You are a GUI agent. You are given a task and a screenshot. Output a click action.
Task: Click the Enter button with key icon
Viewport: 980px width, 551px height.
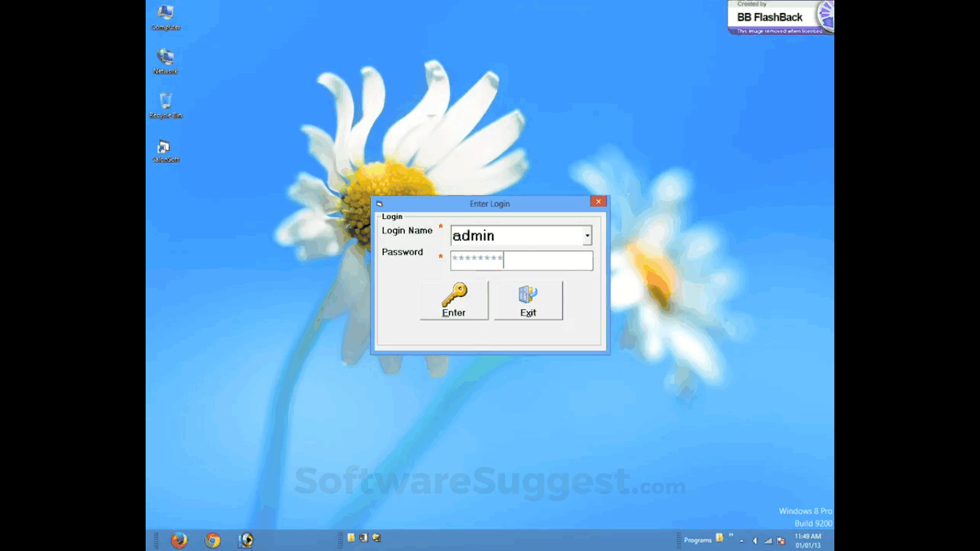pos(453,300)
